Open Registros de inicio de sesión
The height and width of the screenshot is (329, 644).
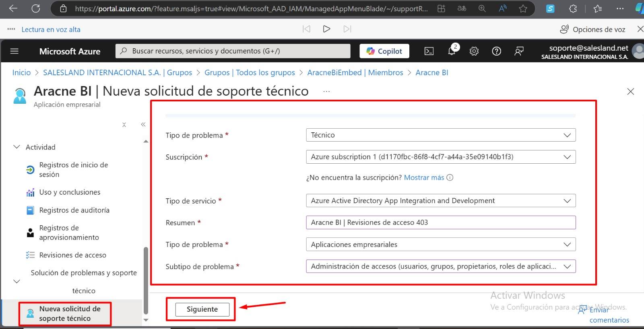(x=74, y=170)
